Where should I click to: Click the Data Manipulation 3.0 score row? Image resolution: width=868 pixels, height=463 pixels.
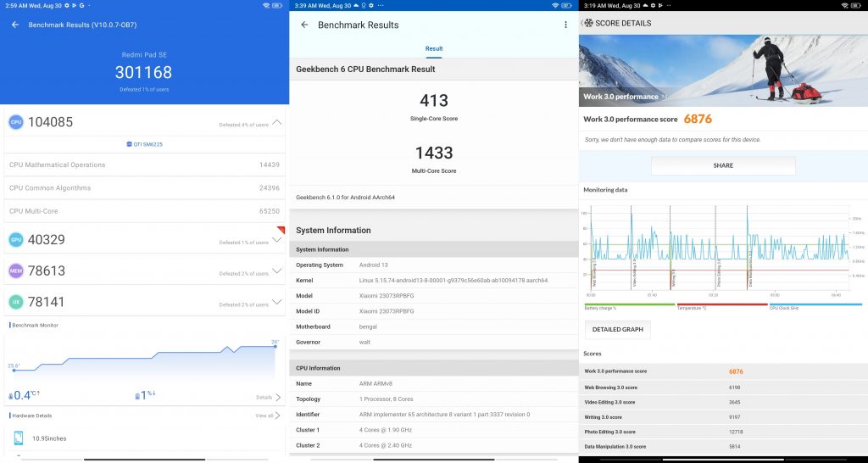[723, 446]
